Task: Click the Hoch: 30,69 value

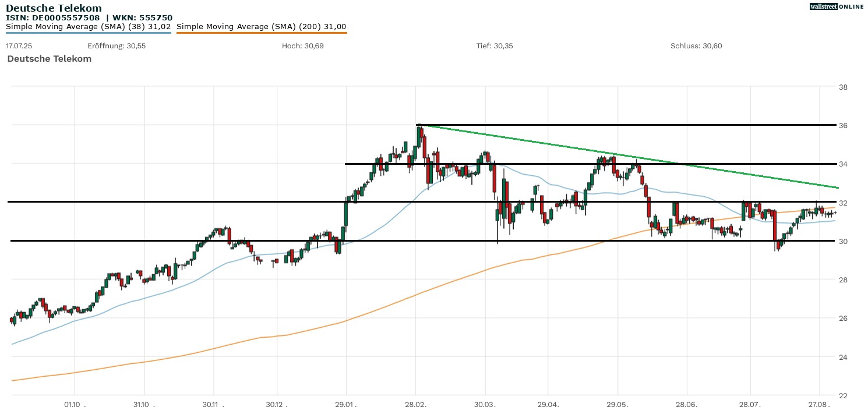Action: pos(302,45)
